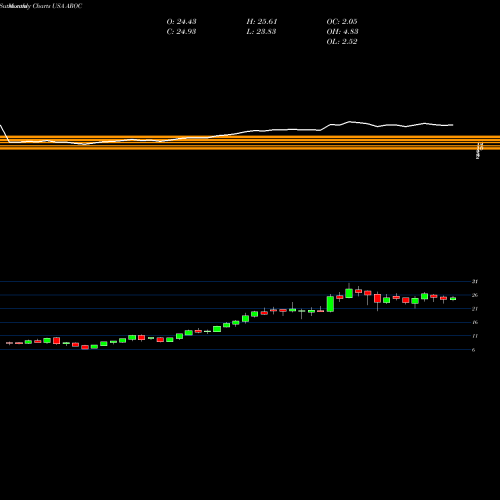Click the 21 price axis label
Viewport: 500px width, 500px height.
475,309
